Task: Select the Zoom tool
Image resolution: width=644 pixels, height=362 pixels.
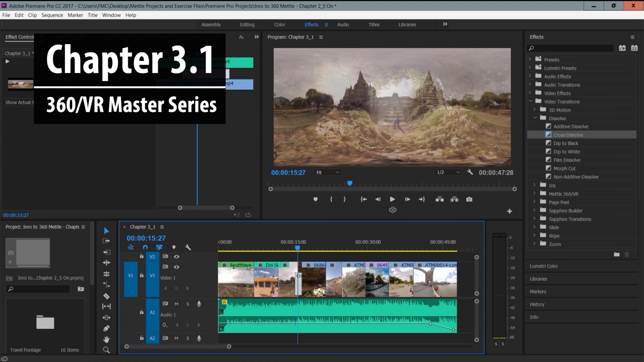Action: click(106, 350)
